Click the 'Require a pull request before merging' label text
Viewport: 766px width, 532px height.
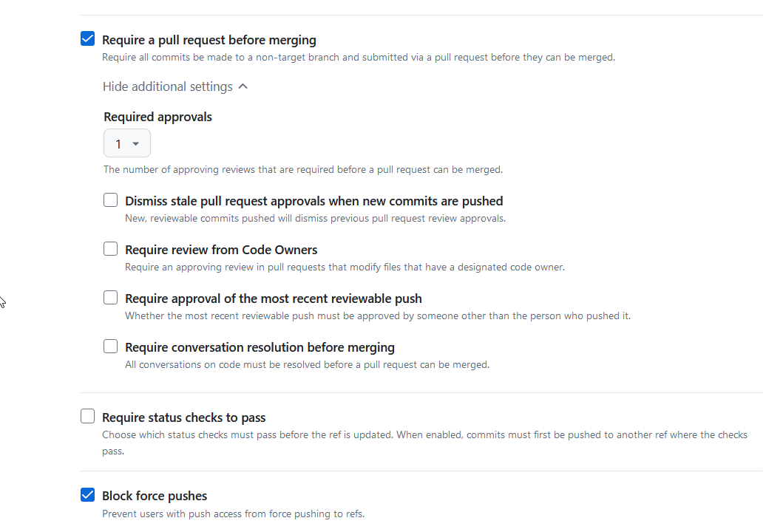coord(209,40)
